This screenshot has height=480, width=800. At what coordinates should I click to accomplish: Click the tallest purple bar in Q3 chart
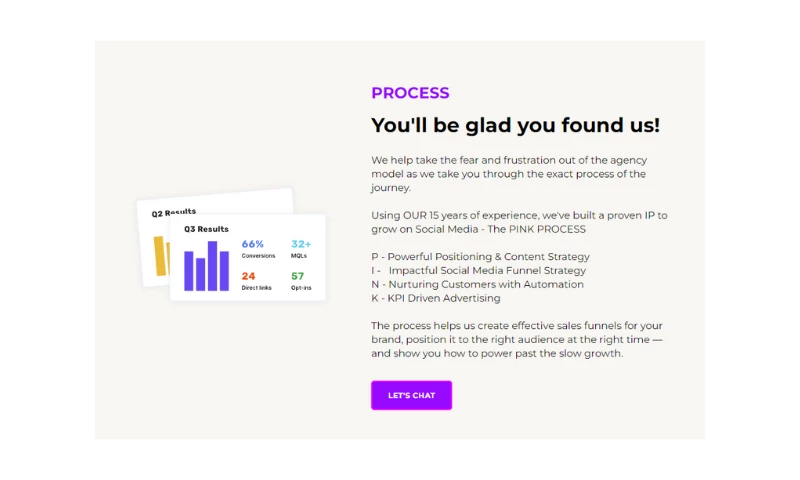tap(213, 266)
